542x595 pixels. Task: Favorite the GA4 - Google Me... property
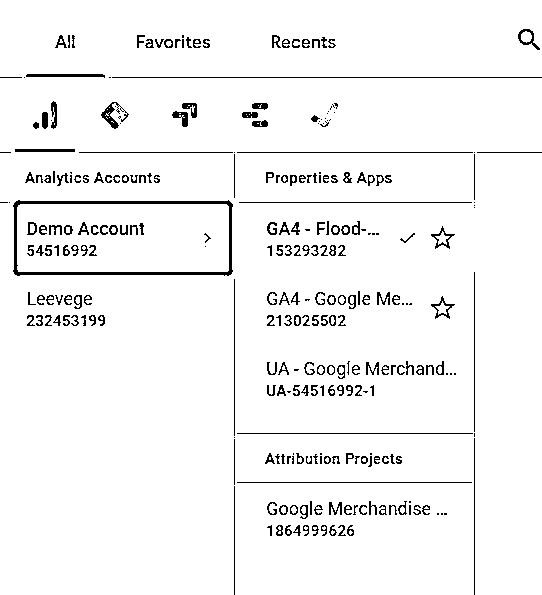point(443,308)
